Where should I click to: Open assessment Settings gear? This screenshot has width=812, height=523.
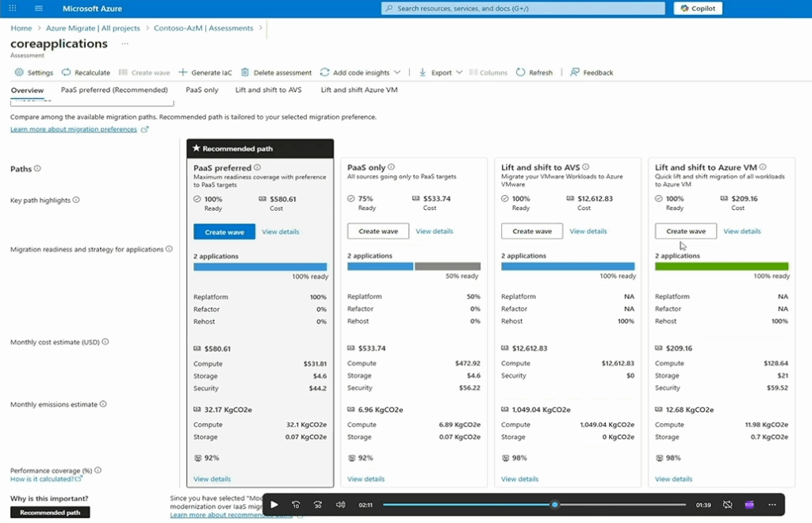pyautogui.click(x=20, y=72)
